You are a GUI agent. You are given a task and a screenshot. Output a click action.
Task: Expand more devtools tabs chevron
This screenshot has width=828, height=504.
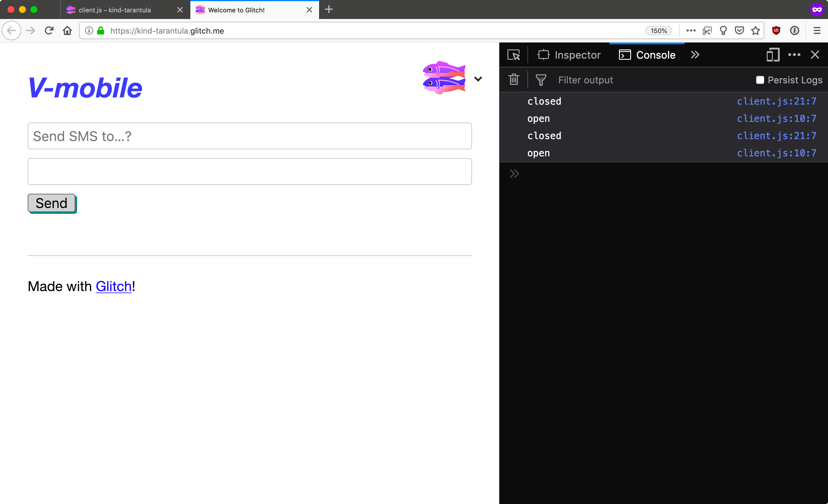(x=695, y=55)
